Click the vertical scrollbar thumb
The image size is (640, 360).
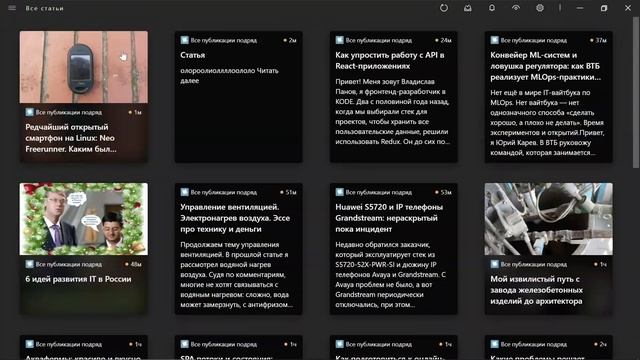click(x=636, y=92)
